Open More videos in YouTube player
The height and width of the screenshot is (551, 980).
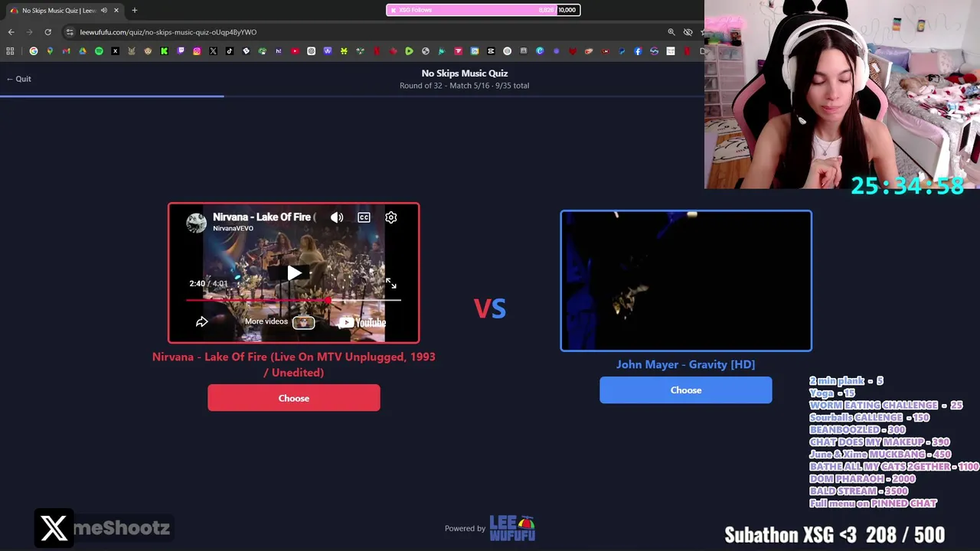click(x=279, y=321)
